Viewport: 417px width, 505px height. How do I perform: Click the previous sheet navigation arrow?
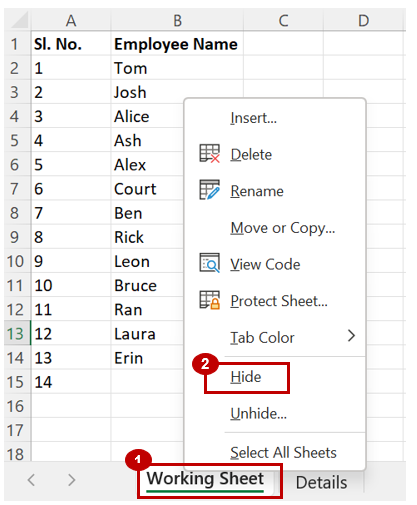tap(31, 480)
